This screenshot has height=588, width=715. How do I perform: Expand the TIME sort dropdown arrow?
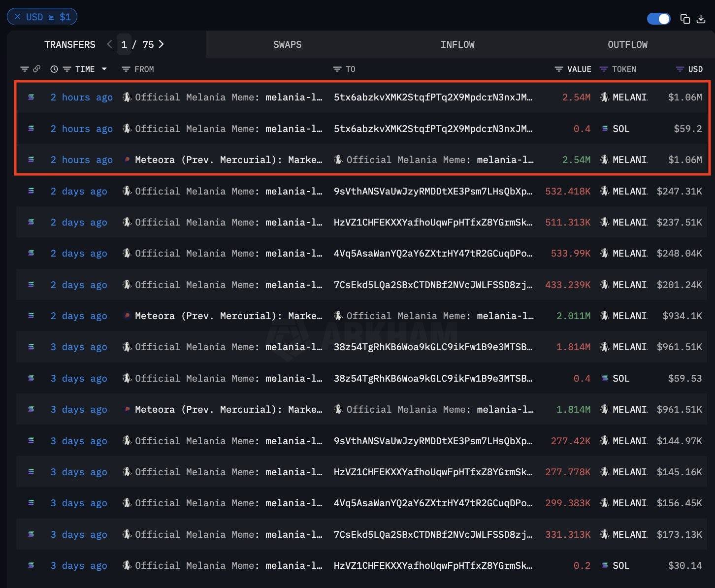point(104,69)
